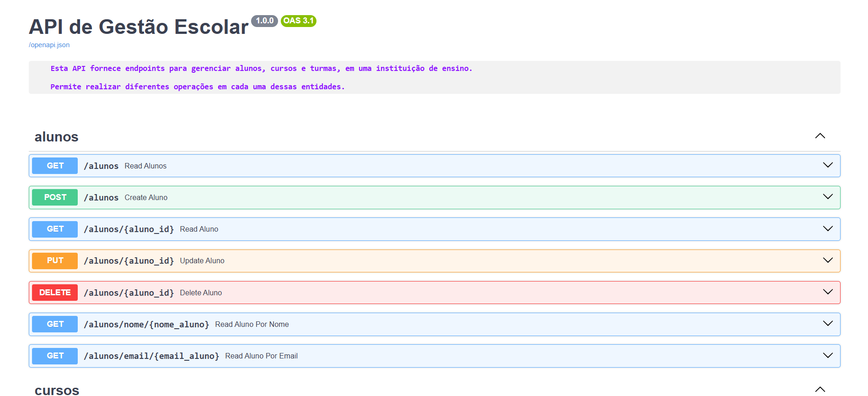The image size is (868, 396).
Task: Expand the Read Aluno Por Nome arrow
Action: (827, 324)
